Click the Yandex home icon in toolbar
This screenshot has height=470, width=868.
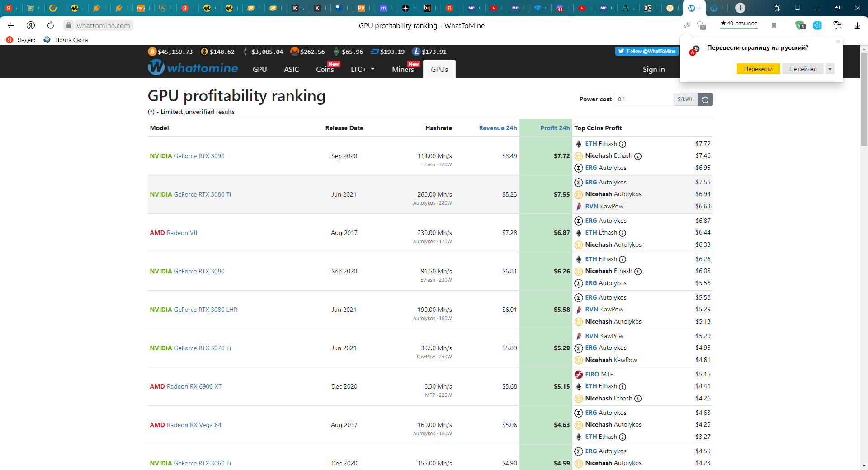pyautogui.click(x=31, y=25)
